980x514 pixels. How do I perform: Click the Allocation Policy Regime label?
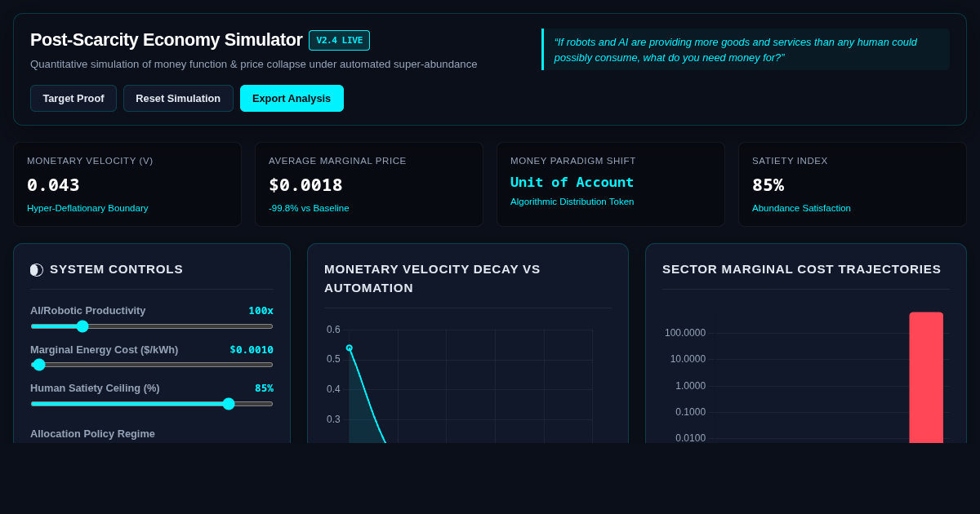click(x=92, y=433)
